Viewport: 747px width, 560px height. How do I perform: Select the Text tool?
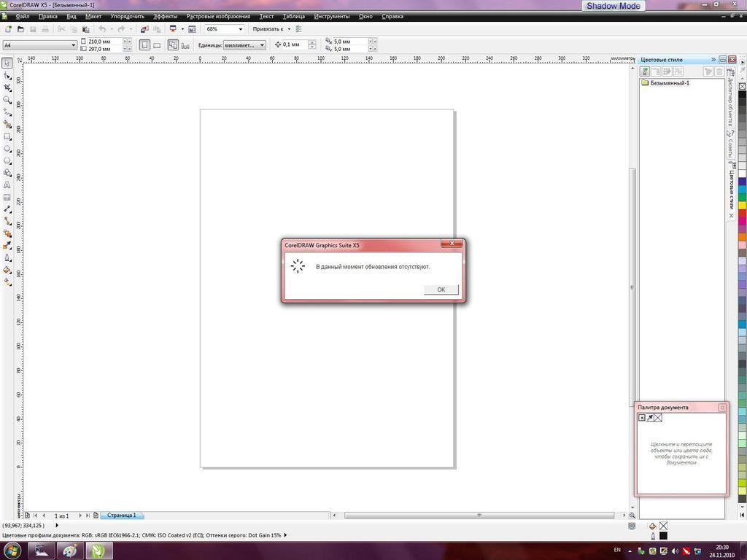pyautogui.click(x=7, y=184)
